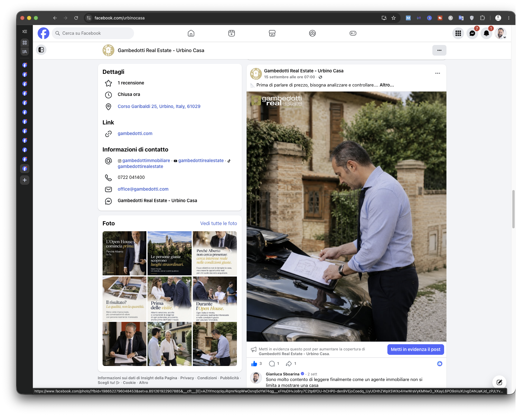Click Metti in evidenza il post button
532x416 pixels.
click(x=415, y=350)
